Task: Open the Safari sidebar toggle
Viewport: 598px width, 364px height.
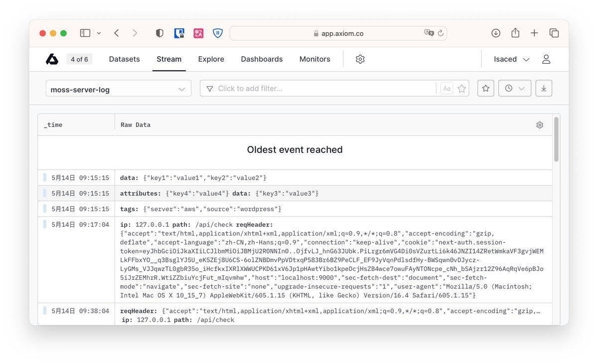Action: pyautogui.click(x=85, y=33)
